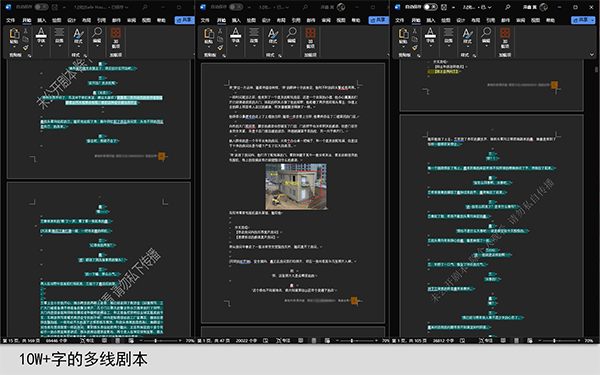Collapse the ribbon with the chevron in the rightmost window
Image resolution: width=600 pixels, height=375 pixels.
[592, 55]
